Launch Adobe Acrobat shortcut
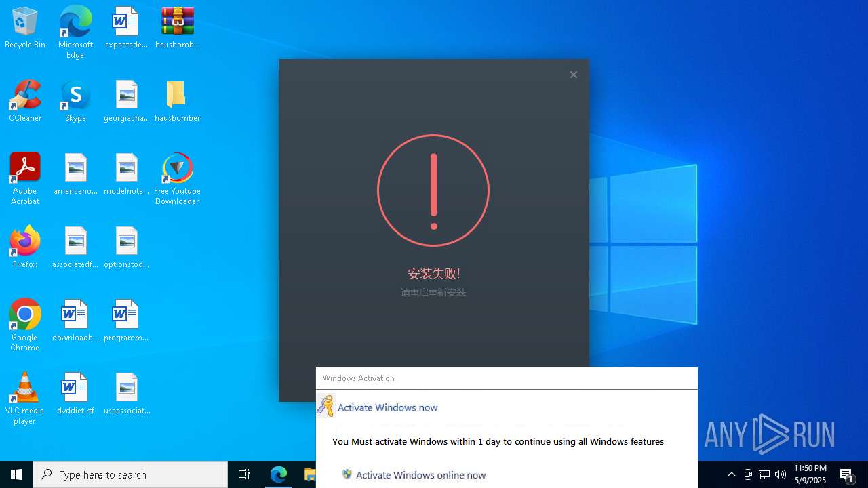Viewport: 868px width, 488px height. [x=25, y=179]
